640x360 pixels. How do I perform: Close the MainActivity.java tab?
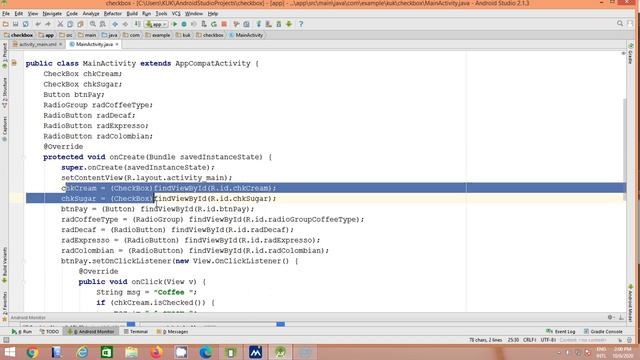coord(117,44)
